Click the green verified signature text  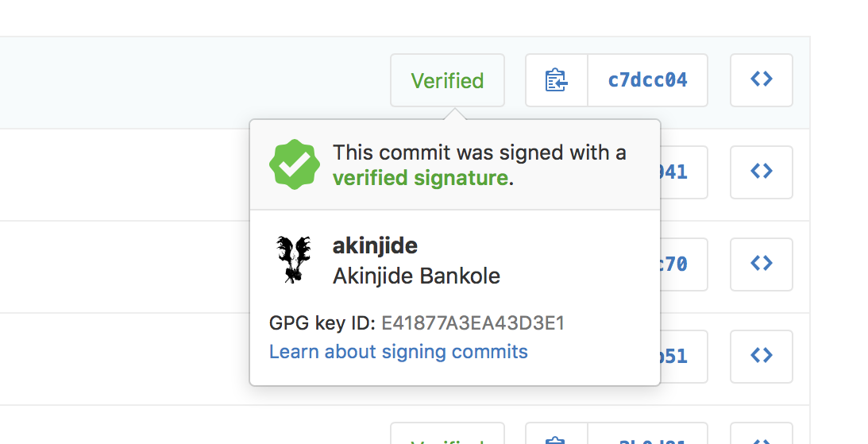420,178
